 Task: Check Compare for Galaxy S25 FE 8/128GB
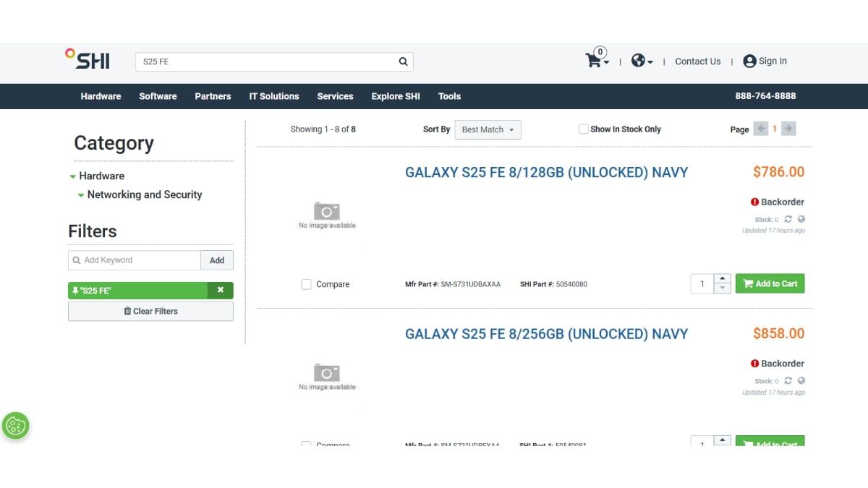click(x=306, y=284)
